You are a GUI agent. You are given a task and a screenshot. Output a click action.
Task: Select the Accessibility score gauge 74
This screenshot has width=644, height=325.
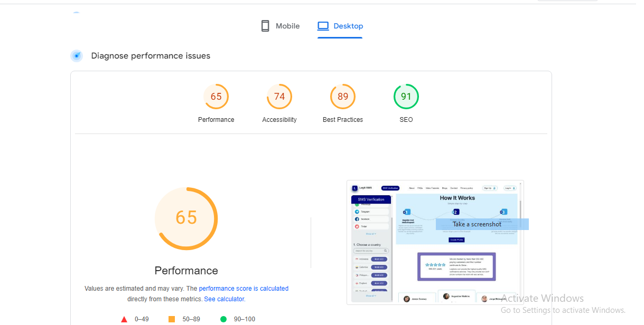(x=279, y=97)
